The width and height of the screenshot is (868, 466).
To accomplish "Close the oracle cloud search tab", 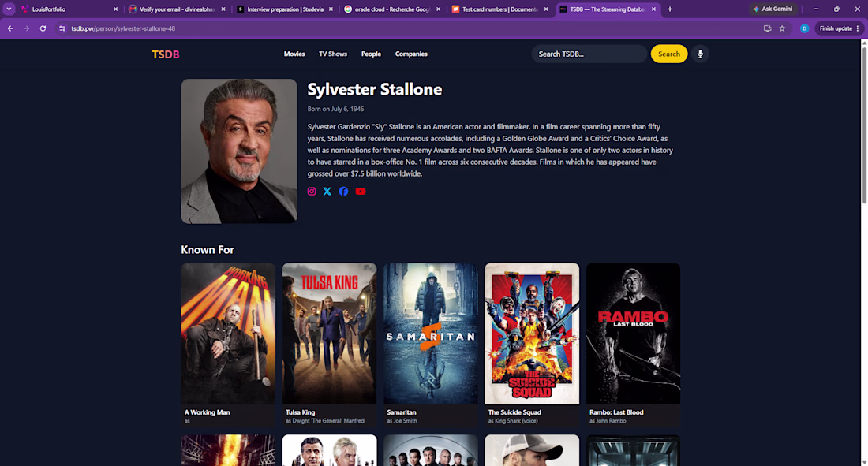I will (439, 9).
